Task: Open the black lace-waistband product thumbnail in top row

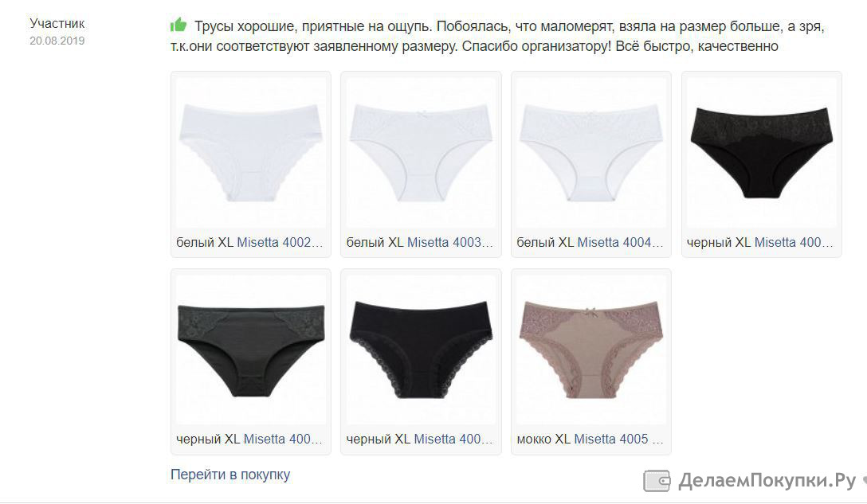Action: click(x=762, y=153)
